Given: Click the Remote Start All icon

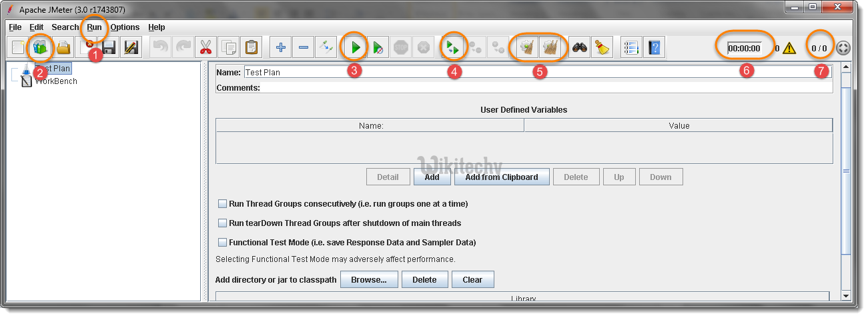Looking at the screenshot, I should 453,47.
